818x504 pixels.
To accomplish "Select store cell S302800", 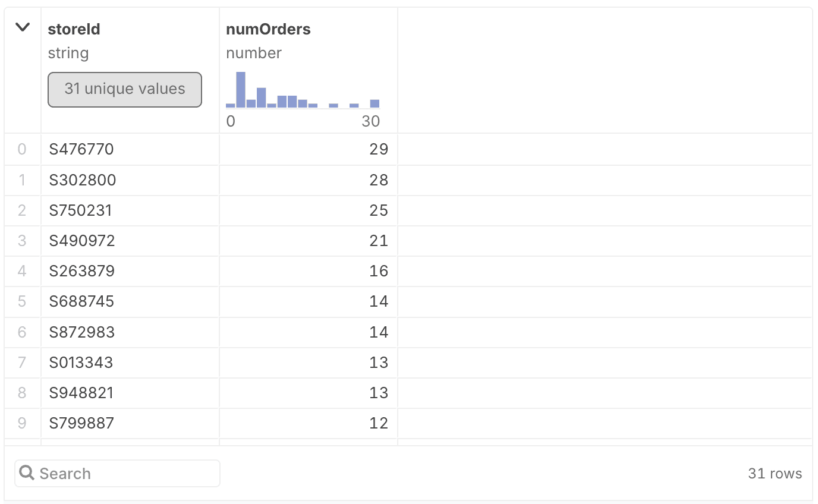I will pyautogui.click(x=83, y=180).
